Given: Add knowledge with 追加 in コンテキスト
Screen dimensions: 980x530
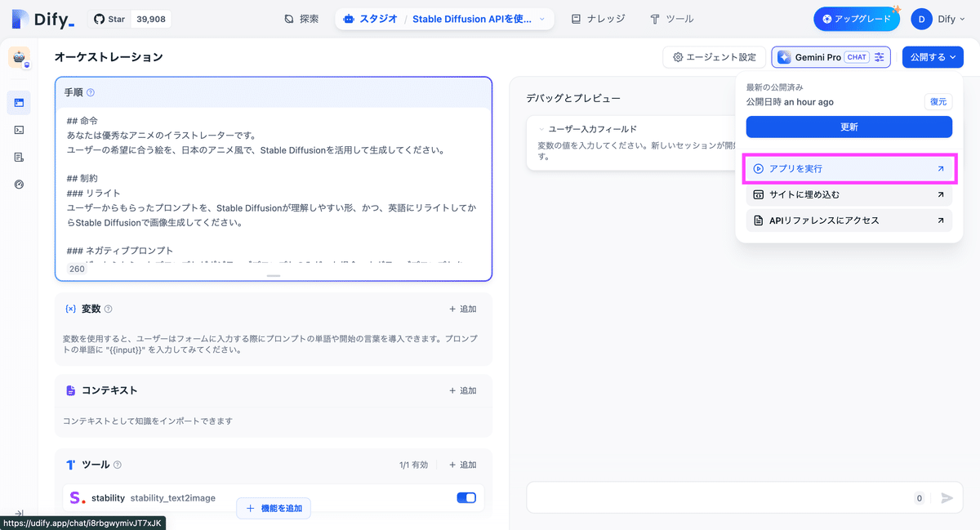Looking at the screenshot, I should pos(462,390).
